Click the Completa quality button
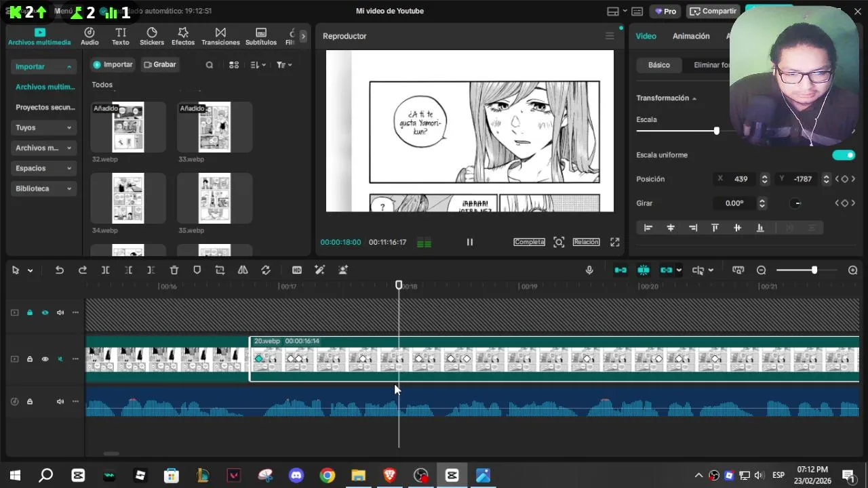Viewport: 868px width, 488px height. (529, 242)
